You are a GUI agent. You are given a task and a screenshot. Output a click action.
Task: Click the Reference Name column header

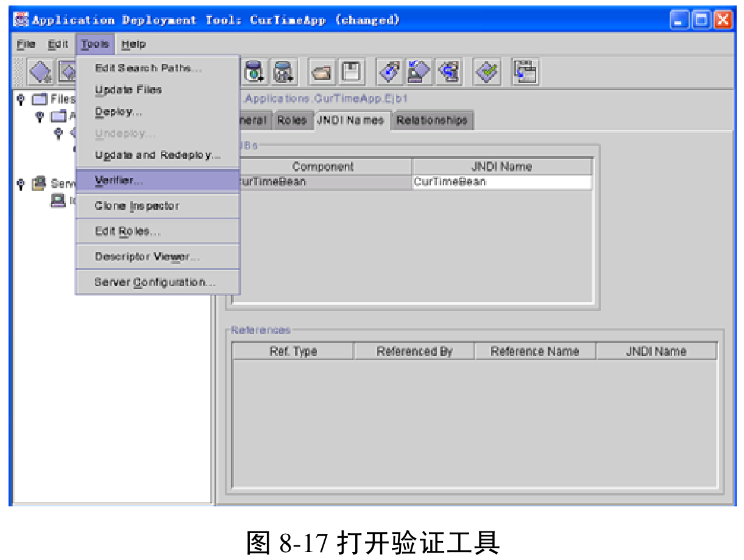coord(535,351)
